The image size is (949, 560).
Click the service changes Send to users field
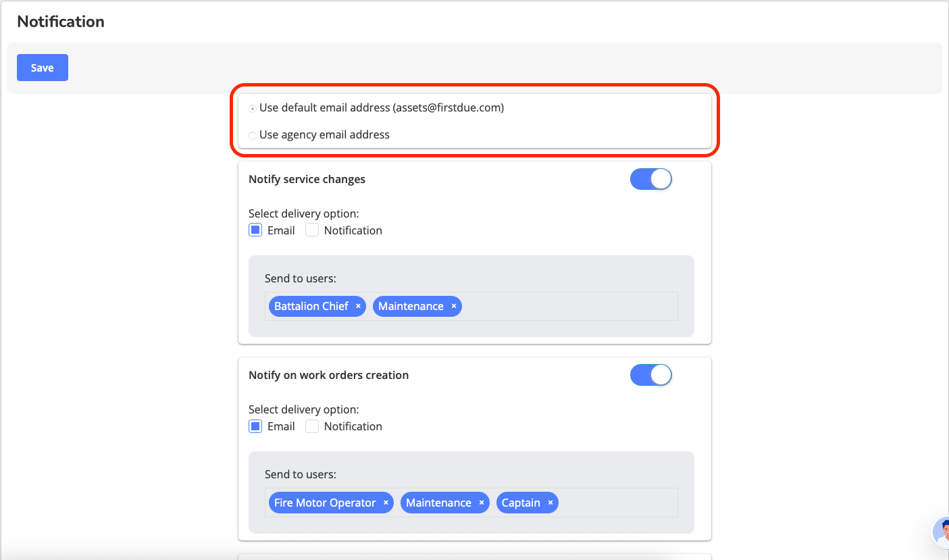[x=567, y=306]
